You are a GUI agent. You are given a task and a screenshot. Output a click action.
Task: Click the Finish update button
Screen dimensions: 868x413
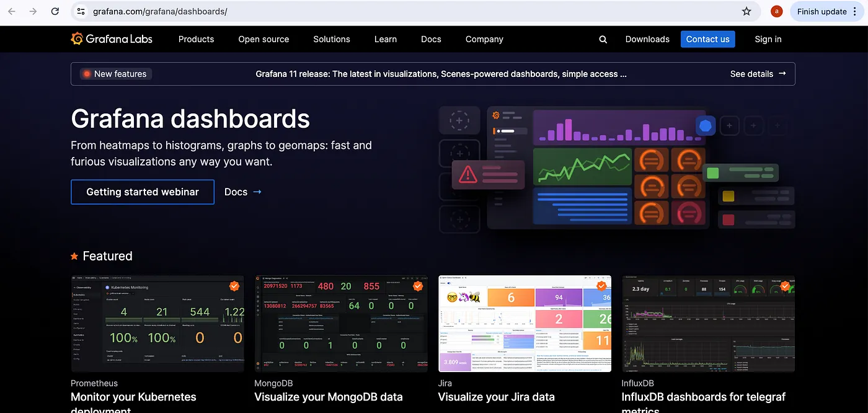click(x=827, y=11)
